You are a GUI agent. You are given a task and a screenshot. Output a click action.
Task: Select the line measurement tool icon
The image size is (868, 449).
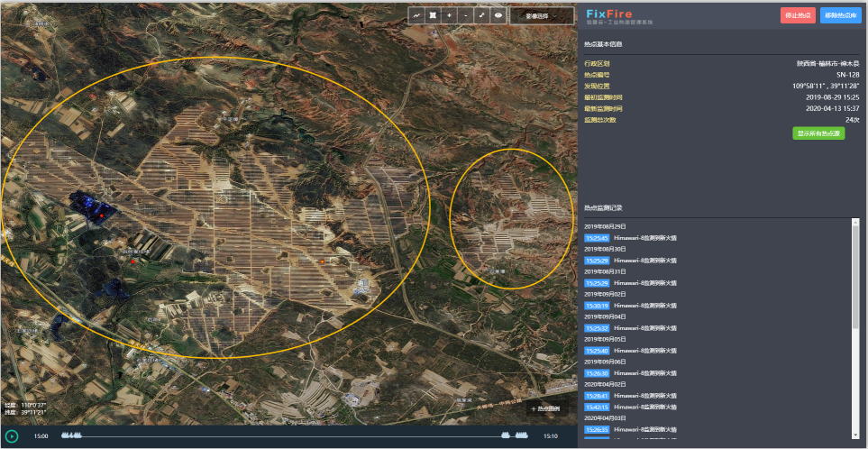pos(417,16)
